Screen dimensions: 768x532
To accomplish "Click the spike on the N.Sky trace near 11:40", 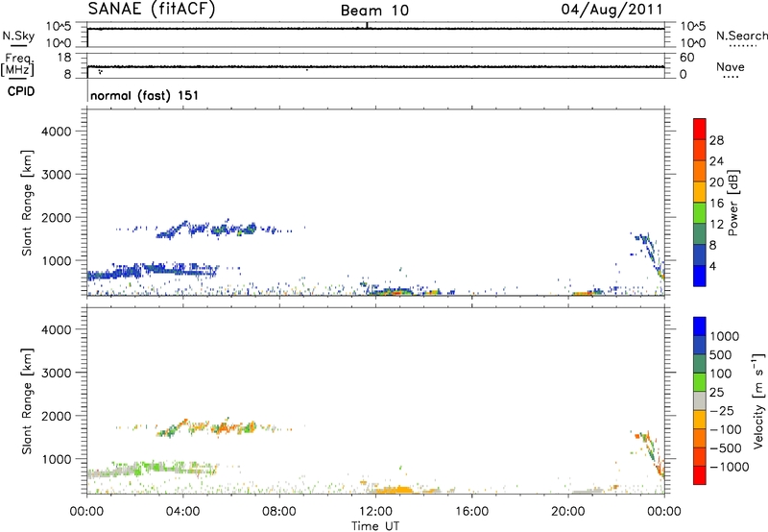I will pos(367,26).
